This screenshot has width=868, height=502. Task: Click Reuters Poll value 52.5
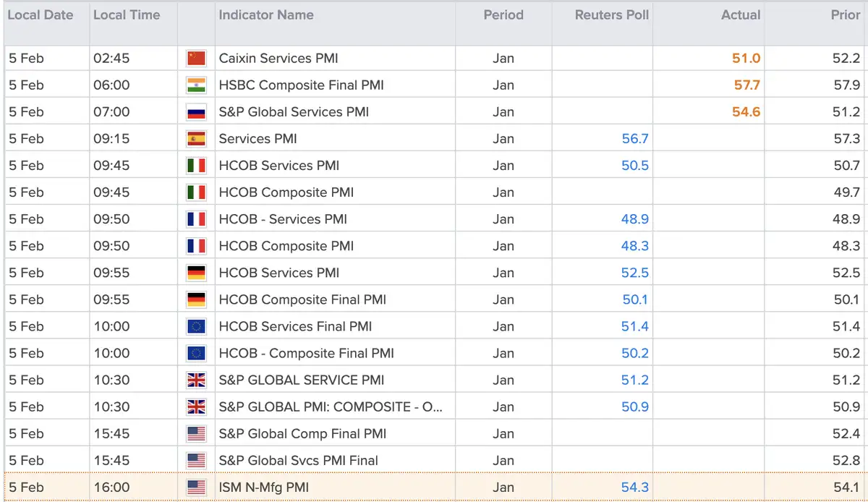(635, 273)
